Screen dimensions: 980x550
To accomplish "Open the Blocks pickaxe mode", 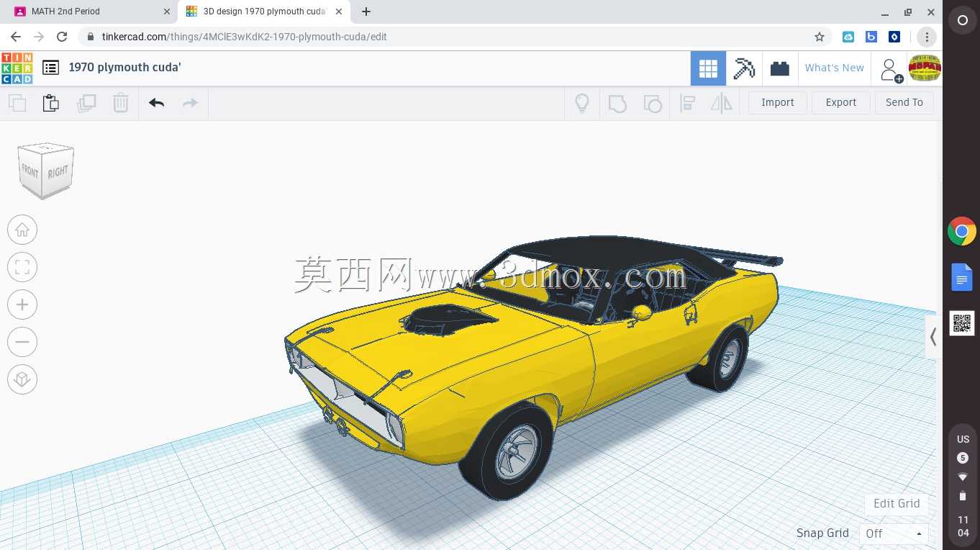I will point(744,68).
